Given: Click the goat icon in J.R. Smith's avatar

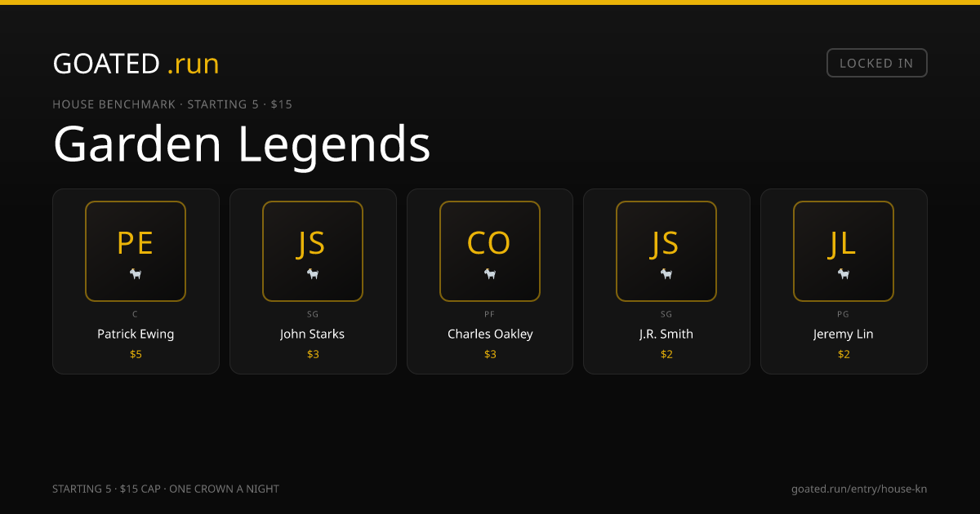Looking at the screenshot, I should coord(666,274).
